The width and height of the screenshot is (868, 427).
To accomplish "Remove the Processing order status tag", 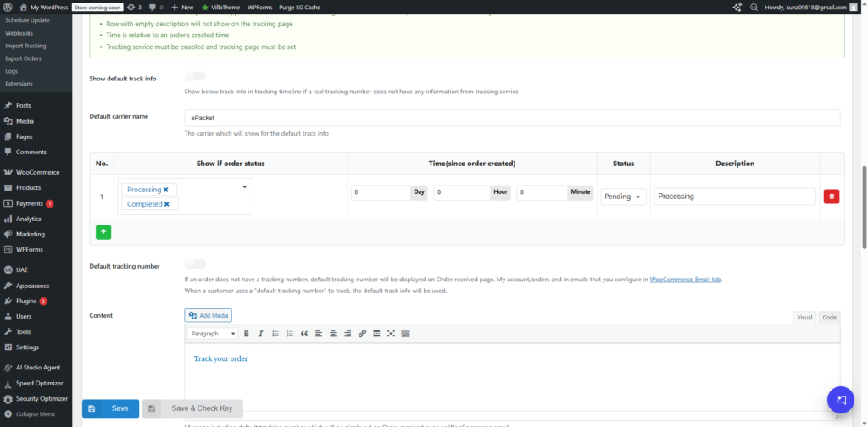I will tap(165, 190).
